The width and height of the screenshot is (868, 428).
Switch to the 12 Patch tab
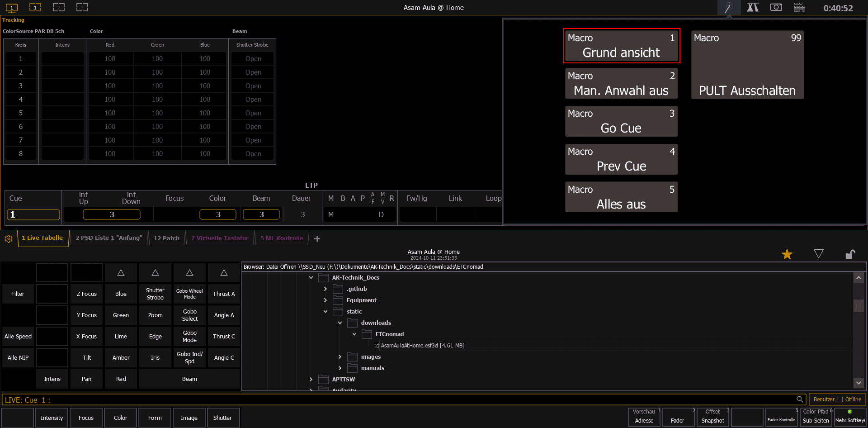coord(166,238)
